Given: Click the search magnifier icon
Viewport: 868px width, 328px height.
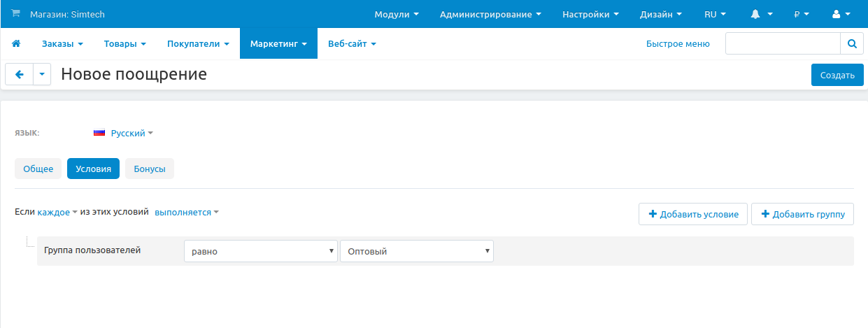Looking at the screenshot, I should point(851,43).
